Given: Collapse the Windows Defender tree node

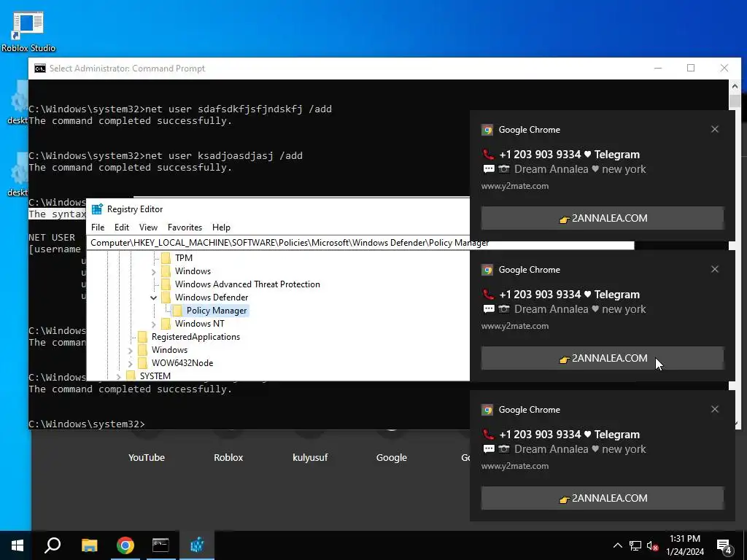Looking at the screenshot, I should (153, 297).
